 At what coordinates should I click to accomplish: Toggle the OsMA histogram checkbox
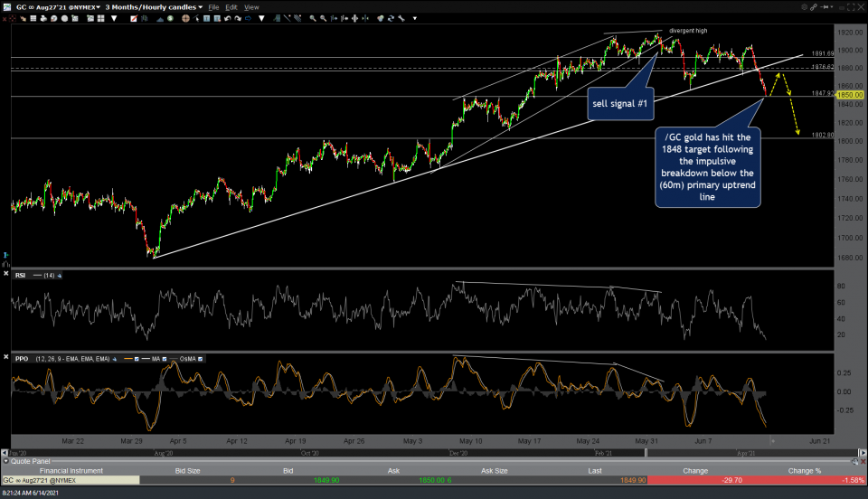tap(200, 359)
